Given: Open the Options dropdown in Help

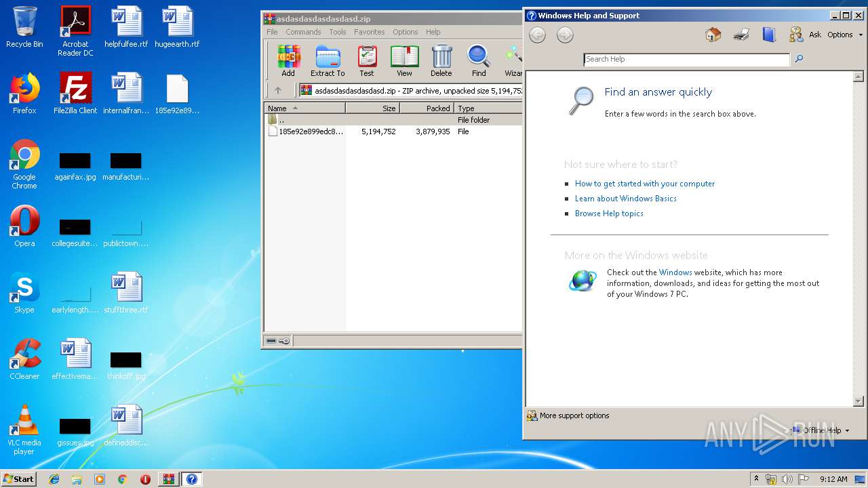Looking at the screenshot, I should [844, 35].
